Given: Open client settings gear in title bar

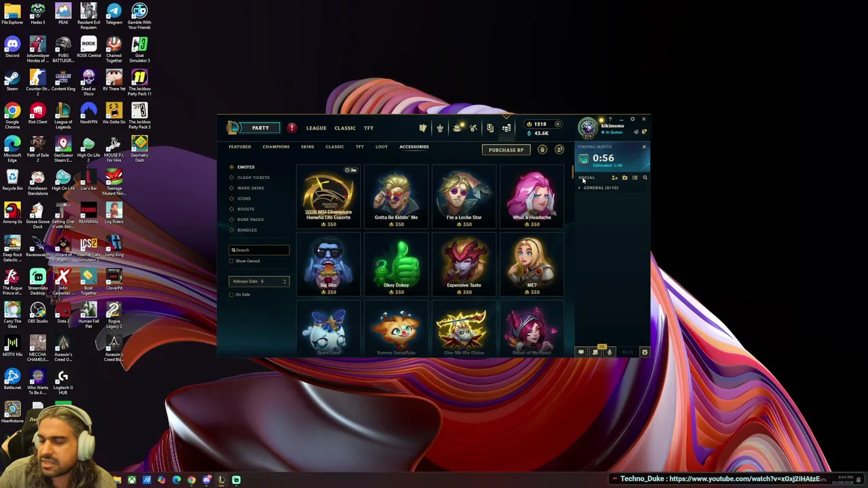Looking at the screenshot, I should pos(633,119).
